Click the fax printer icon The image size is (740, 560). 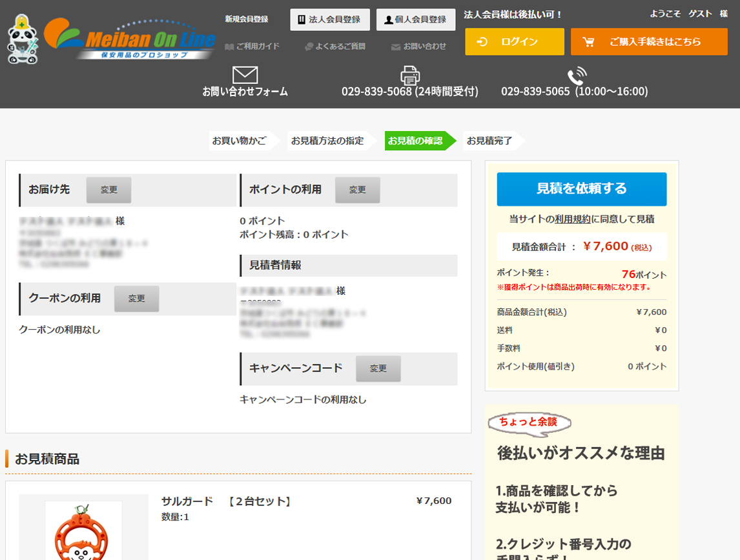(410, 75)
